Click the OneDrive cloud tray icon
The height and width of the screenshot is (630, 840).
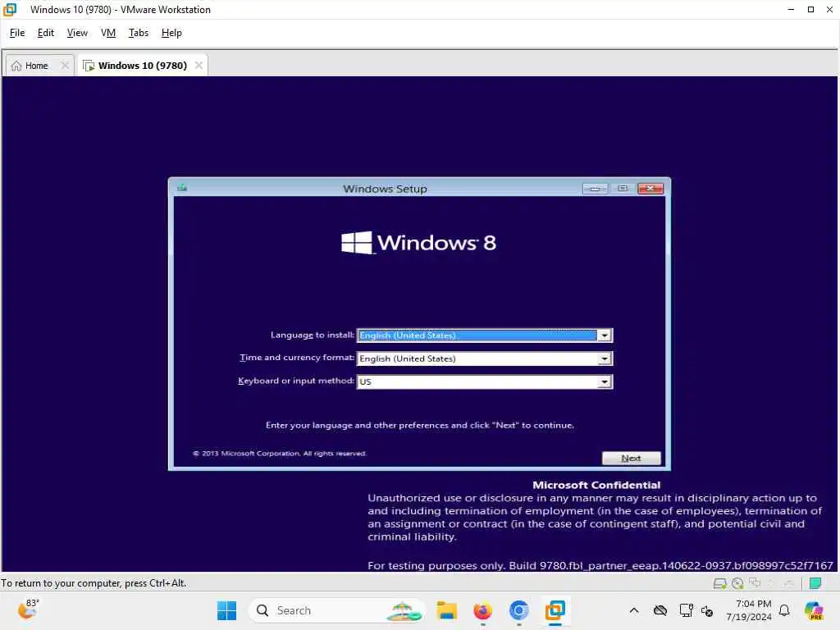[660, 610]
